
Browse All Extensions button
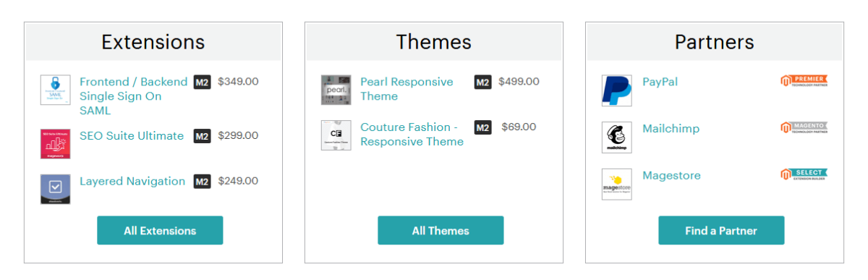pyautogui.click(x=160, y=231)
